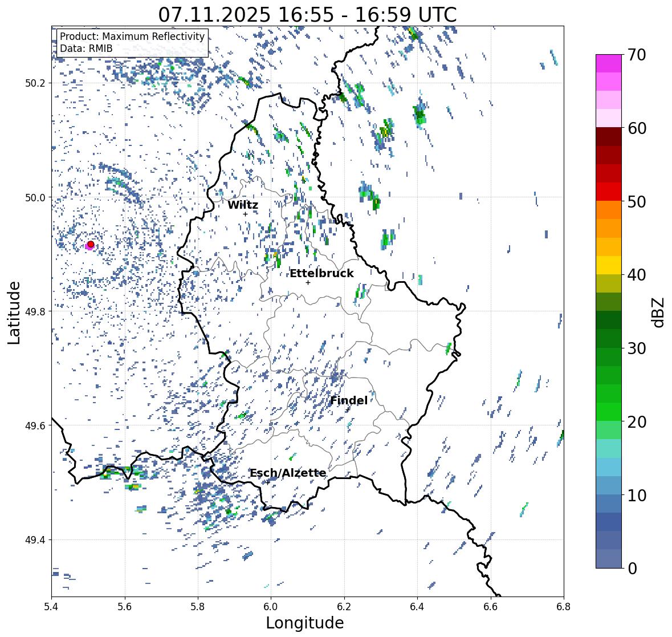Click the 50 value on the colorbar

[x=636, y=202]
